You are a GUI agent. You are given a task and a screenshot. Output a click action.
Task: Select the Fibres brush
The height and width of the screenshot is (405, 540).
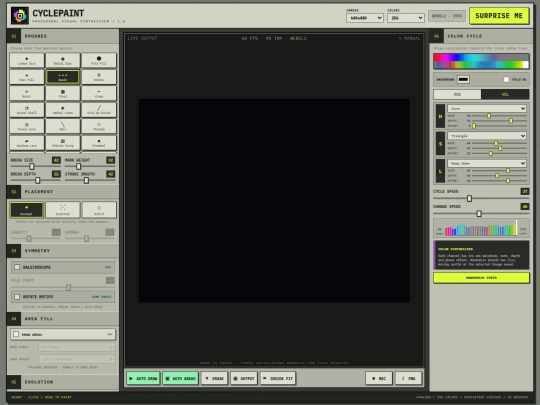coord(99,93)
